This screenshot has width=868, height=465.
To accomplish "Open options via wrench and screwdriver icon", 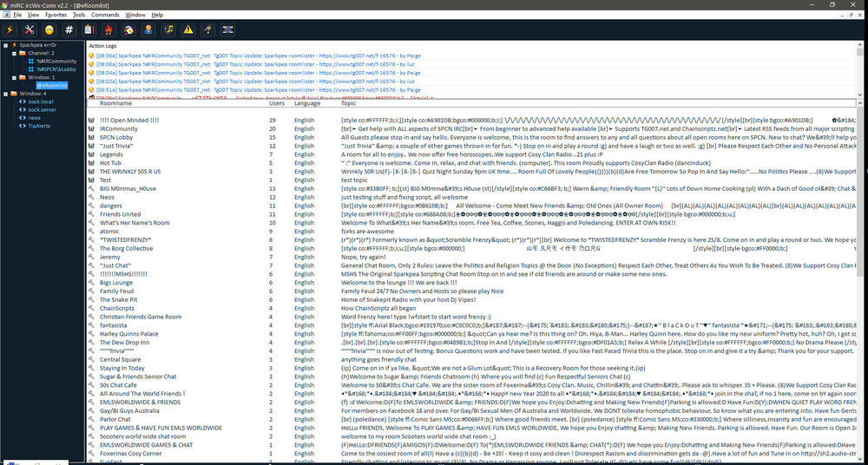I will 30,29.
